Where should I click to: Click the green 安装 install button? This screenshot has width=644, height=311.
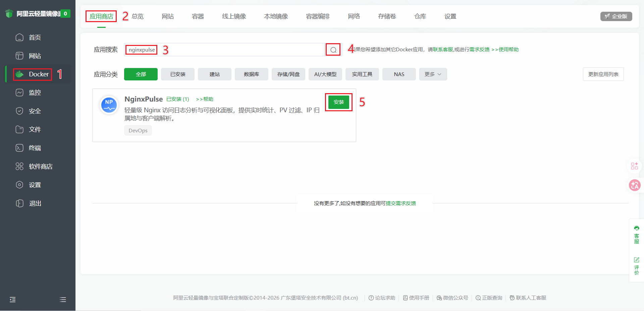point(339,102)
